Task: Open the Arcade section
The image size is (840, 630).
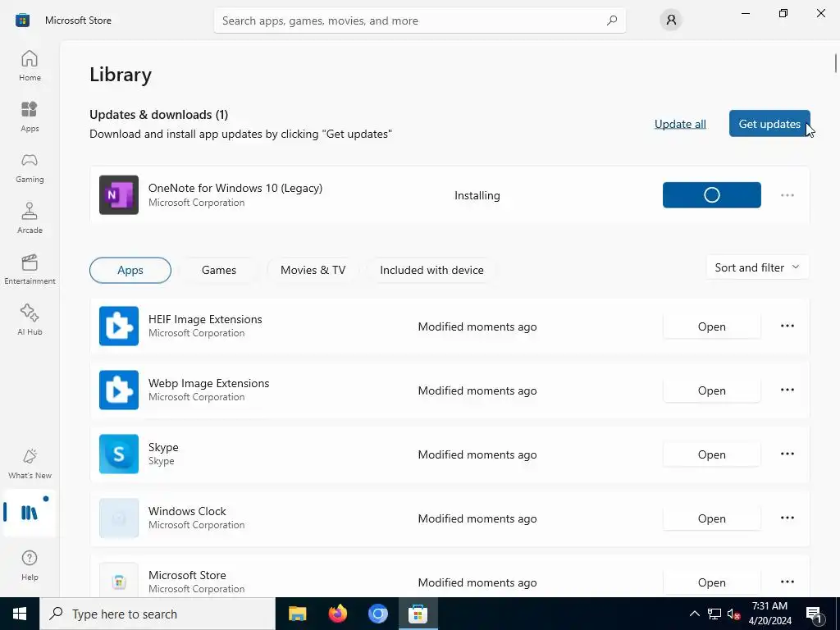Action: pyautogui.click(x=30, y=218)
